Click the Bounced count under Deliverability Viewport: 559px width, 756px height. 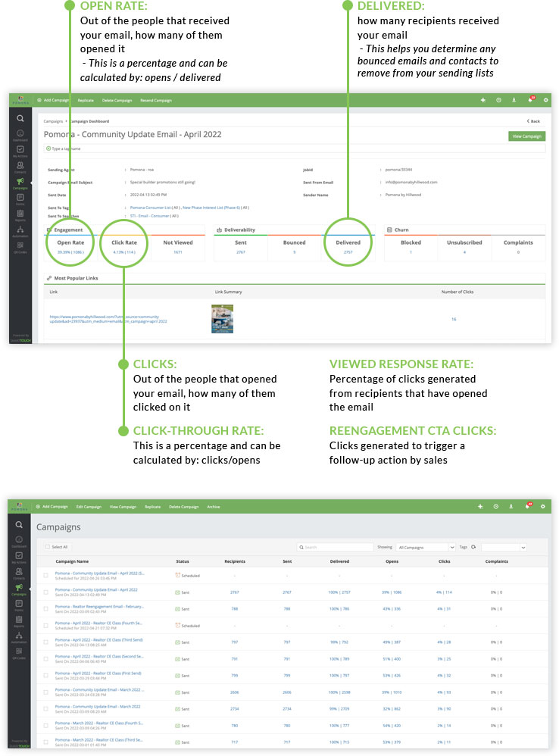(295, 252)
